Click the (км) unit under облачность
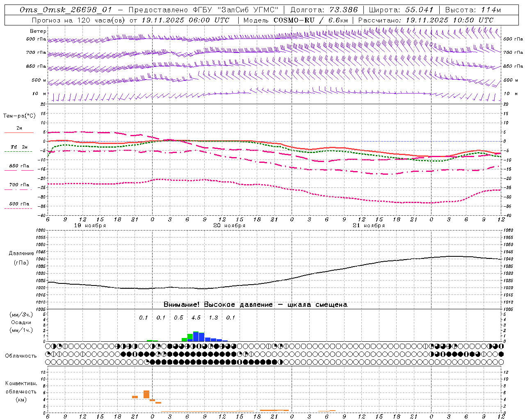 pos(21,399)
